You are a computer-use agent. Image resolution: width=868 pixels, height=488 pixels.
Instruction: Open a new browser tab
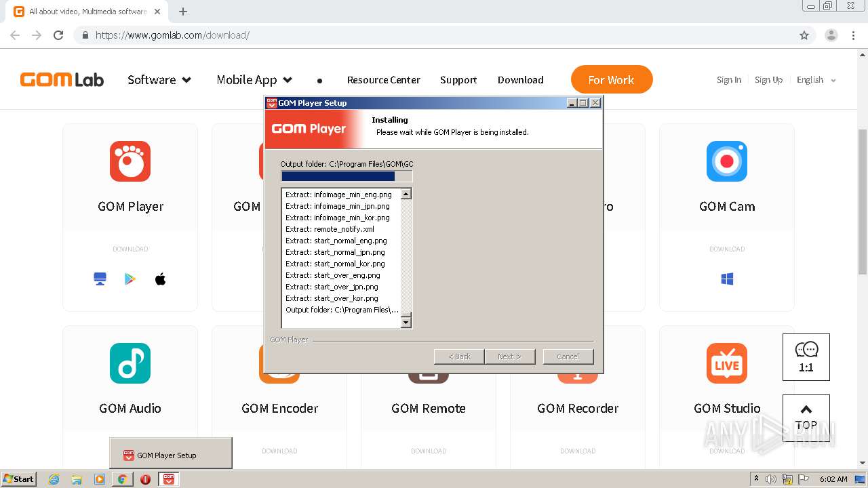point(183,12)
